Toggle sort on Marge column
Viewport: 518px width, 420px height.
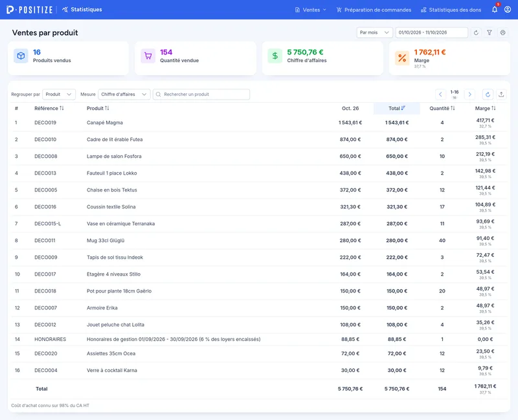485,108
